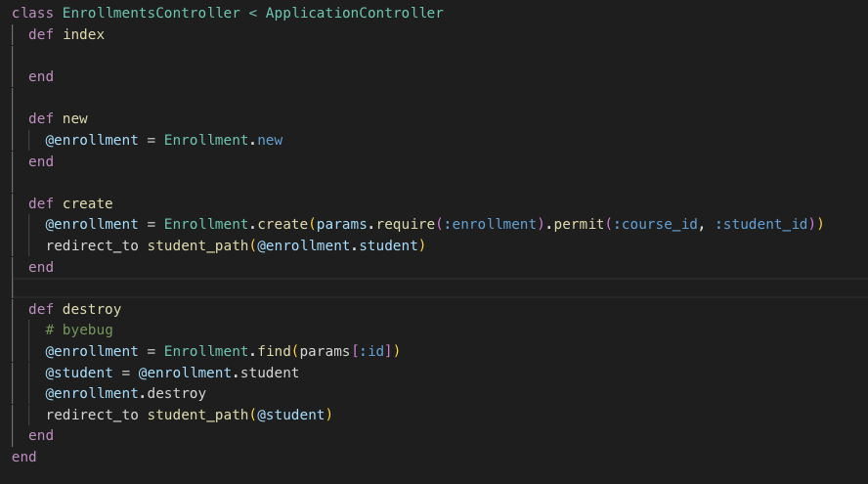Viewport: 868px width, 484px height.
Task: Click the ':student_id' symbol
Action: pyautogui.click(x=761, y=224)
